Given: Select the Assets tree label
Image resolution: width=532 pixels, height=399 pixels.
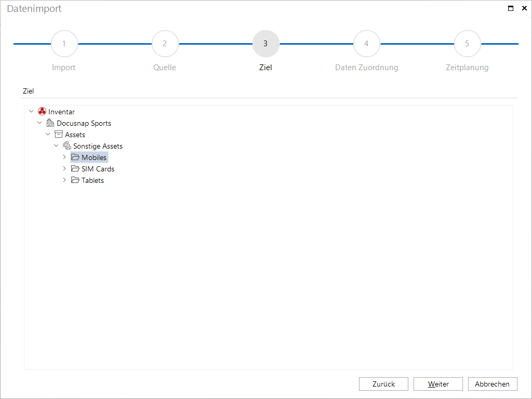Looking at the screenshot, I should [x=75, y=135].
